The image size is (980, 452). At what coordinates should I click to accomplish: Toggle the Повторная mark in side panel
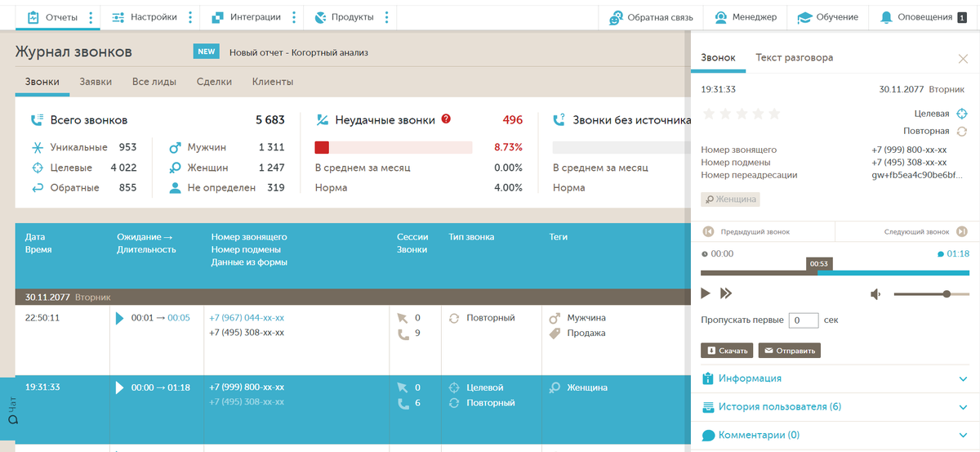click(x=962, y=131)
